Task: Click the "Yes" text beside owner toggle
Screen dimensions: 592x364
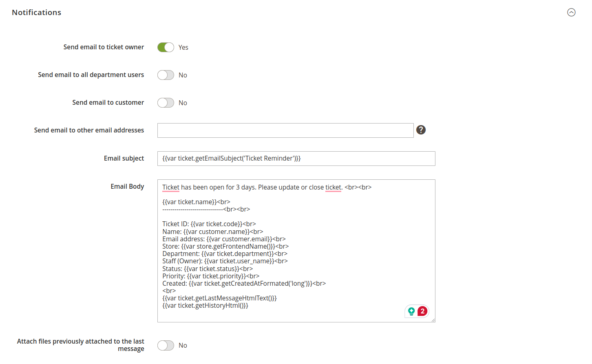Action: (x=183, y=48)
